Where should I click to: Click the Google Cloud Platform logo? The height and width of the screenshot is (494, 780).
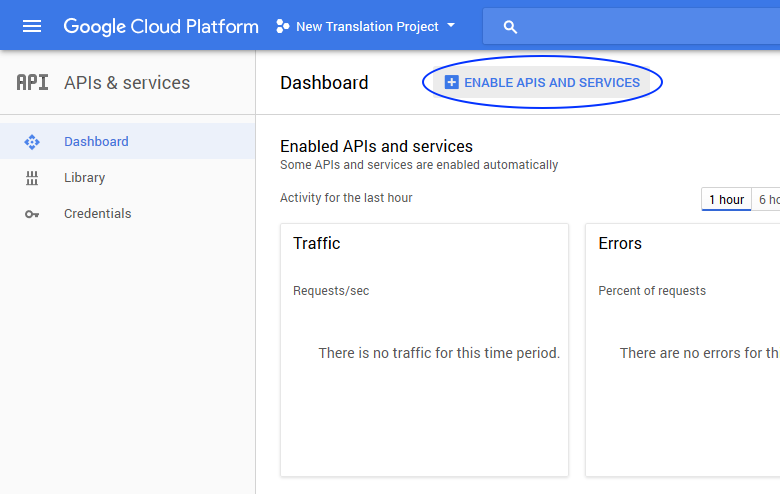pos(161,26)
